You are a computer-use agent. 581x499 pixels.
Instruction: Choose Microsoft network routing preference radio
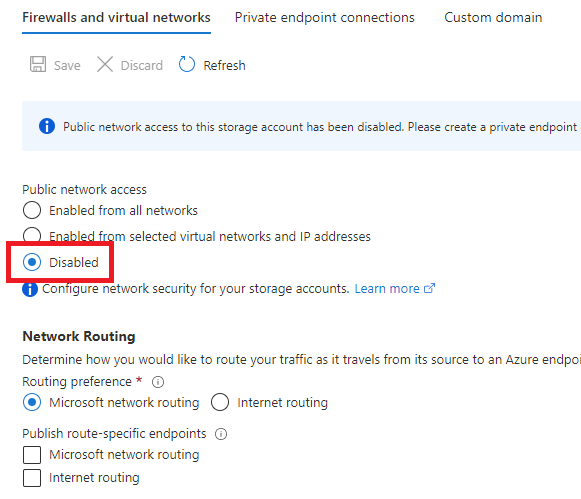tap(32, 402)
